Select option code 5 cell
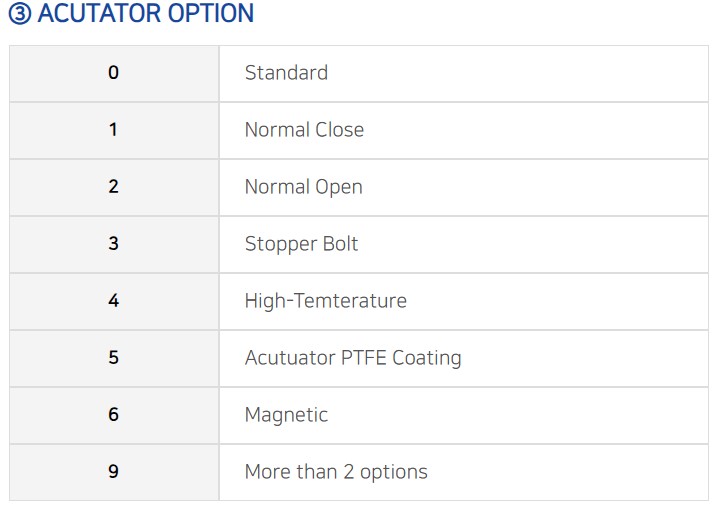The width and height of the screenshot is (718, 508). (114, 358)
